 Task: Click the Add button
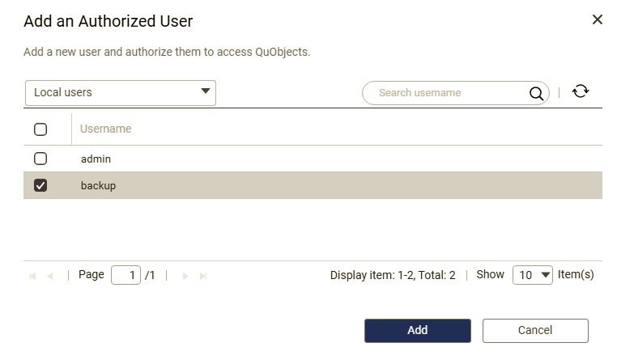click(418, 331)
